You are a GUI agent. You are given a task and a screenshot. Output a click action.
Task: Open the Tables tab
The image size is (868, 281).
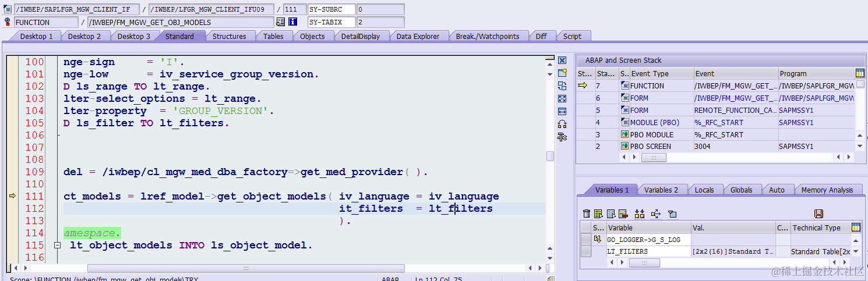[x=273, y=36]
